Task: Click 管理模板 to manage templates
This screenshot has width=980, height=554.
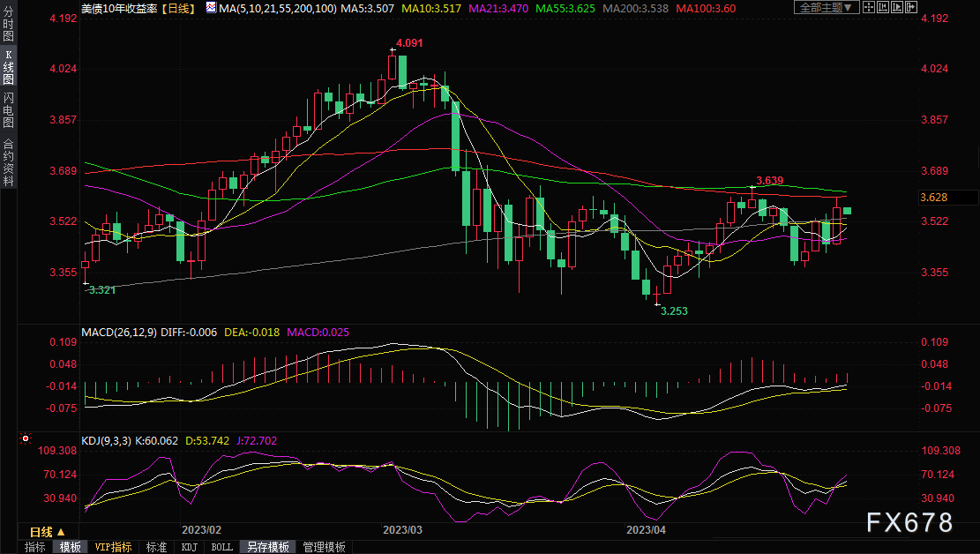Action: (324, 547)
